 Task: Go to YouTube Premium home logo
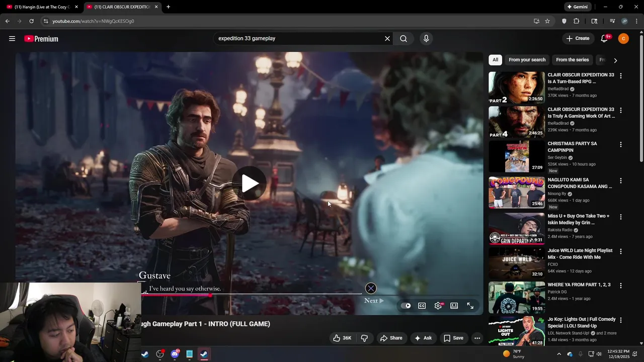tap(41, 39)
